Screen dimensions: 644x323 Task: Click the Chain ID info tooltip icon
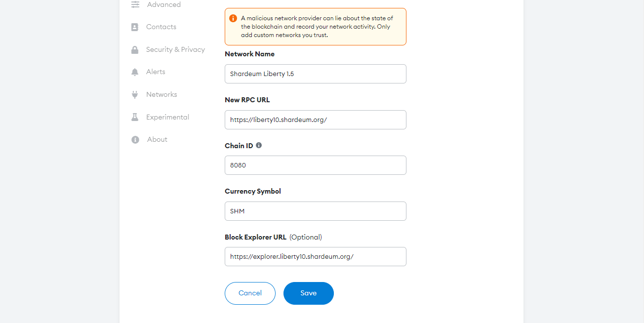259,146
